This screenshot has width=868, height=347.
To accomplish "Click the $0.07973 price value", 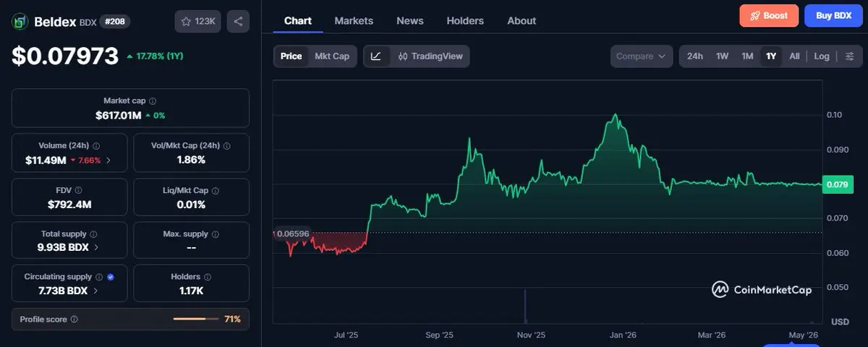I will pyautogui.click(x=65, y=56).
